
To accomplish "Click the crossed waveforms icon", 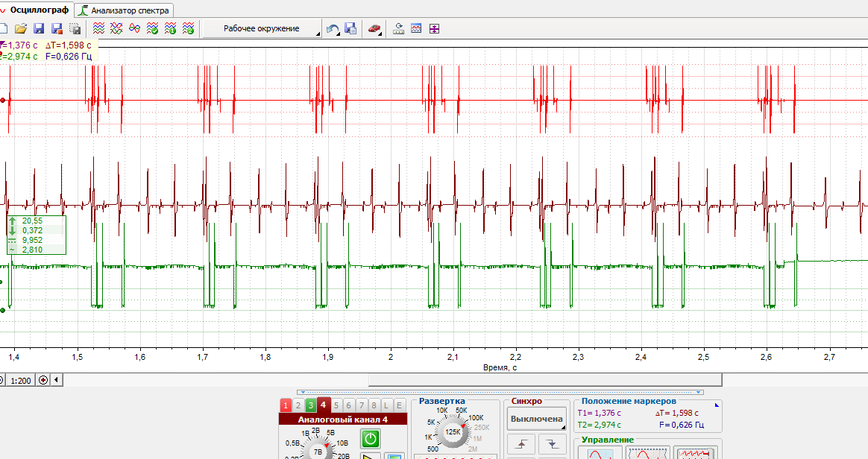I will (116, 28).
